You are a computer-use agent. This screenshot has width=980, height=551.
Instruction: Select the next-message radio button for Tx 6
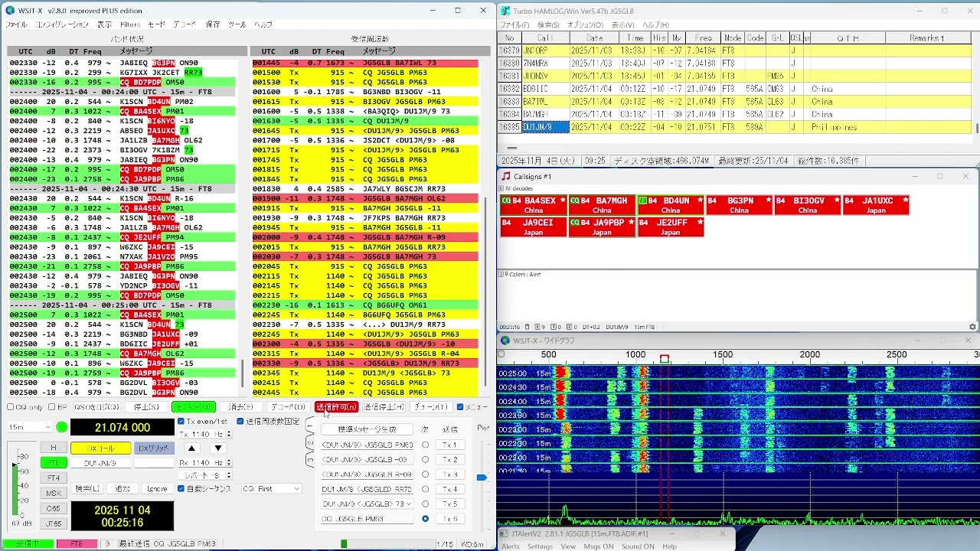coord(425,519)
